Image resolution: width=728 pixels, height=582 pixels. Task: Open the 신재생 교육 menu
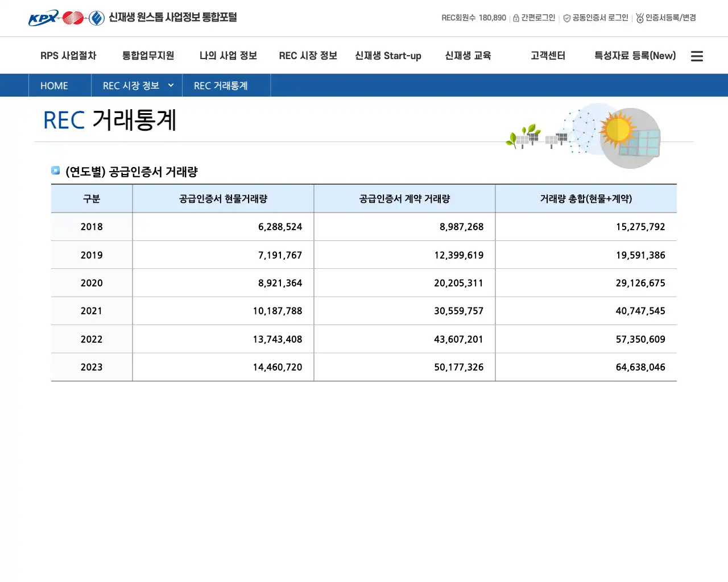pos(468,56)
